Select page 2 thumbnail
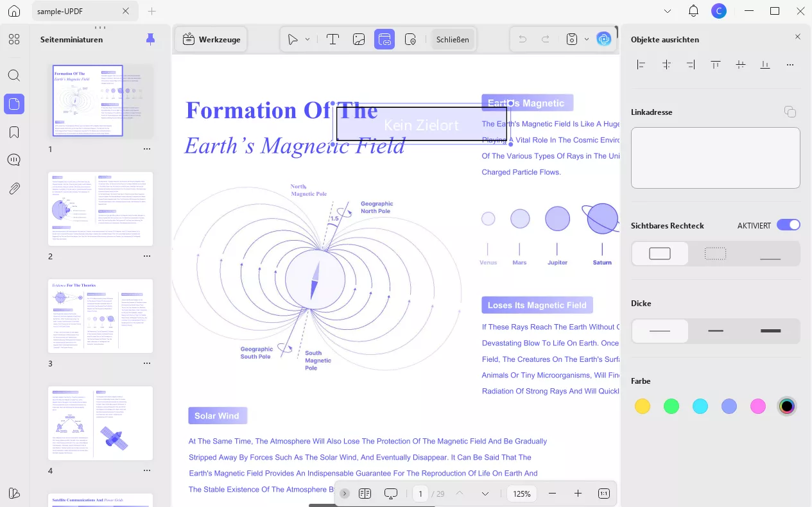812x507 pixels. 101,209
